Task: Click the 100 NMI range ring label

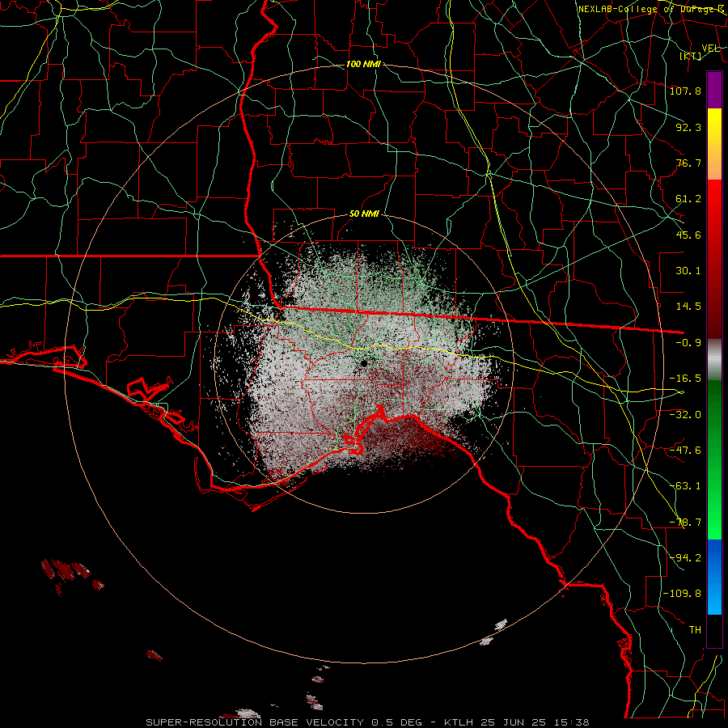Action: pyautogui.click(x=363, y=64)
